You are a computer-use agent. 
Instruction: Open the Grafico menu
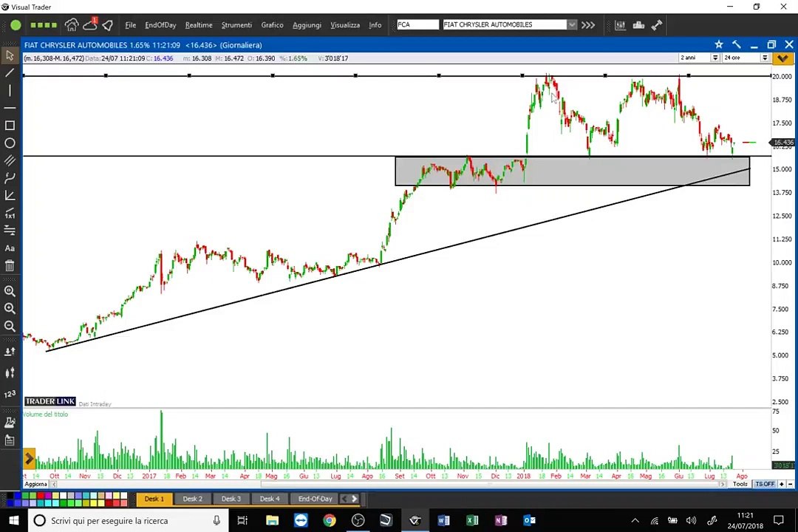[x=272, y=25]
